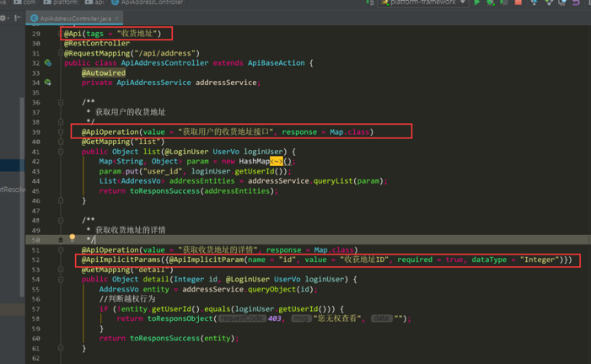Viewport: 591px width, 364px height.
Task: Switch to the ApiAddressController.java editor tab
Action: pyautogui.click(x=75, y=18)
